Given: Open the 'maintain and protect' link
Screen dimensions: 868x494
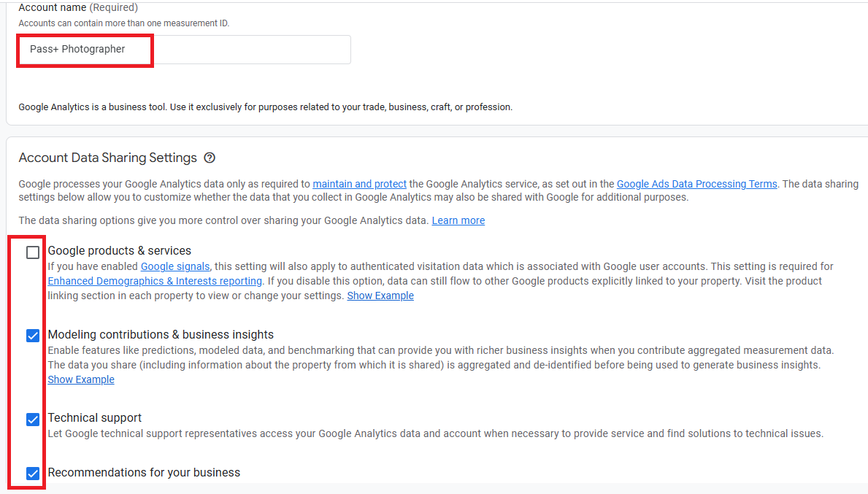Looking at the screenshot, I should click(359, 184).
